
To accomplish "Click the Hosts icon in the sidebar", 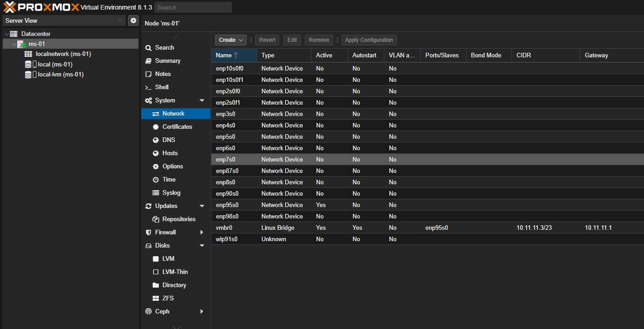I will click(x=155, y=153).
